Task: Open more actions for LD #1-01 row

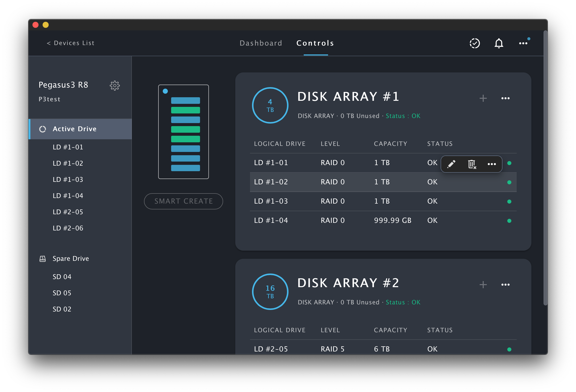Action: (x=492, y=164)
